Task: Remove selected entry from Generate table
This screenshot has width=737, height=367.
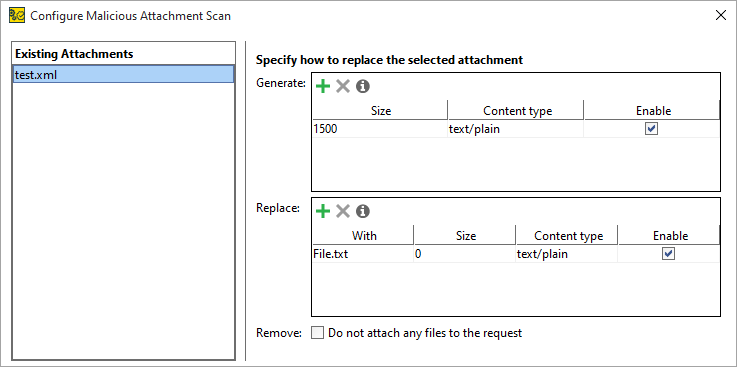Action: click(x=343, y=86)
